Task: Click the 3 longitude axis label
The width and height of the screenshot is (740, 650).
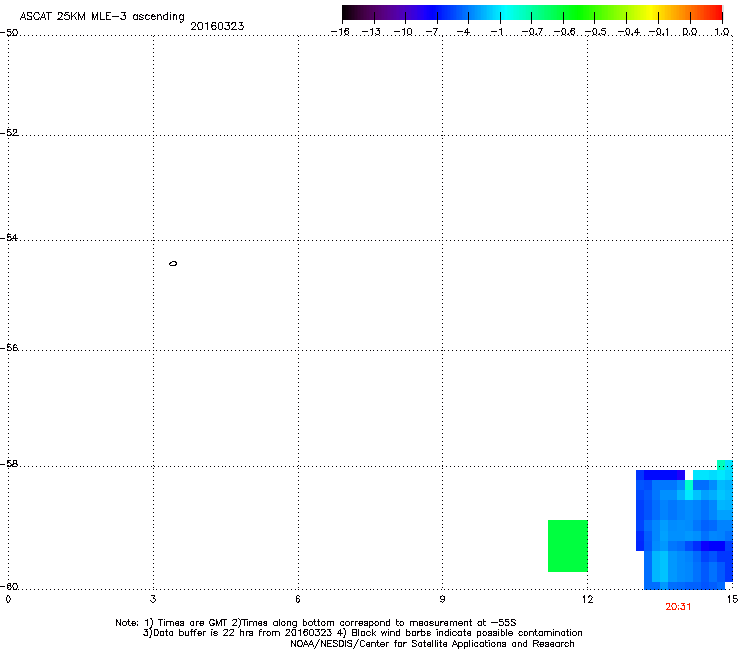Action: pos(153,599)
